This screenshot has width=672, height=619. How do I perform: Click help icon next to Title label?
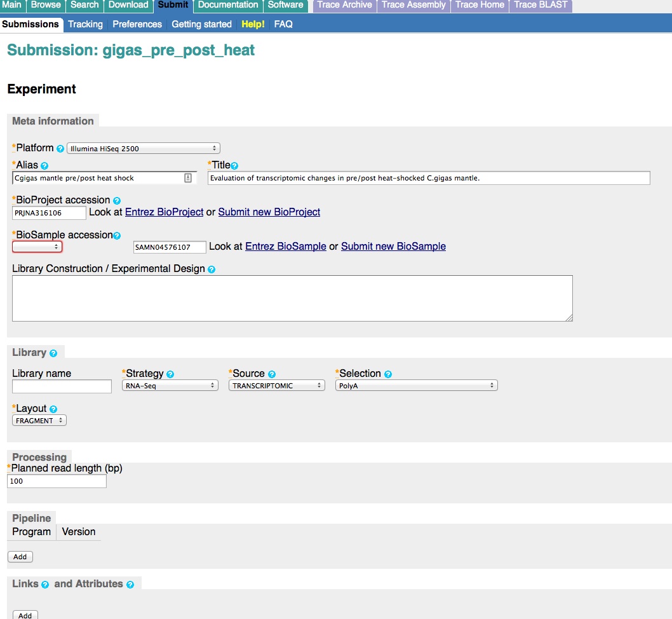[x=234, y=166]
